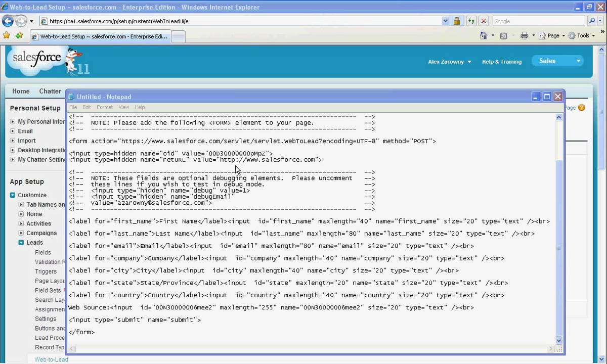Click the Help & Training link

coord(501,62)
